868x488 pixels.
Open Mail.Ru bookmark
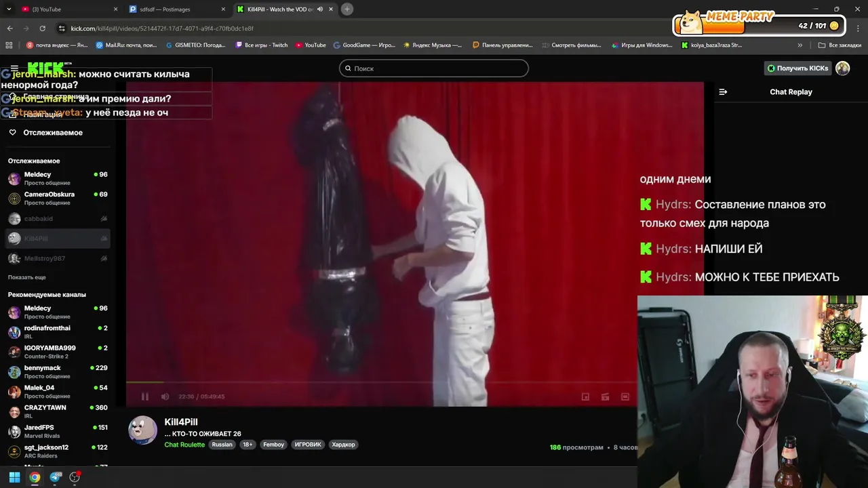coord(127,45)
